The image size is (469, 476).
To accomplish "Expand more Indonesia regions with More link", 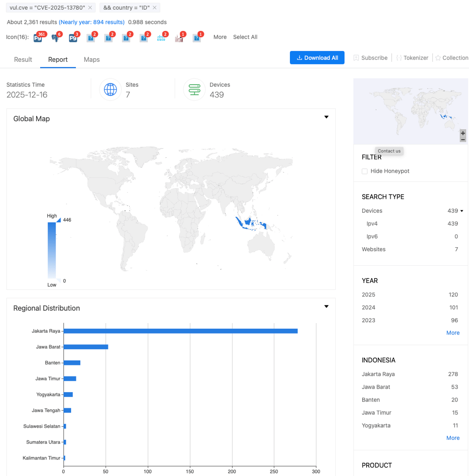I will [x=453, y=438].
